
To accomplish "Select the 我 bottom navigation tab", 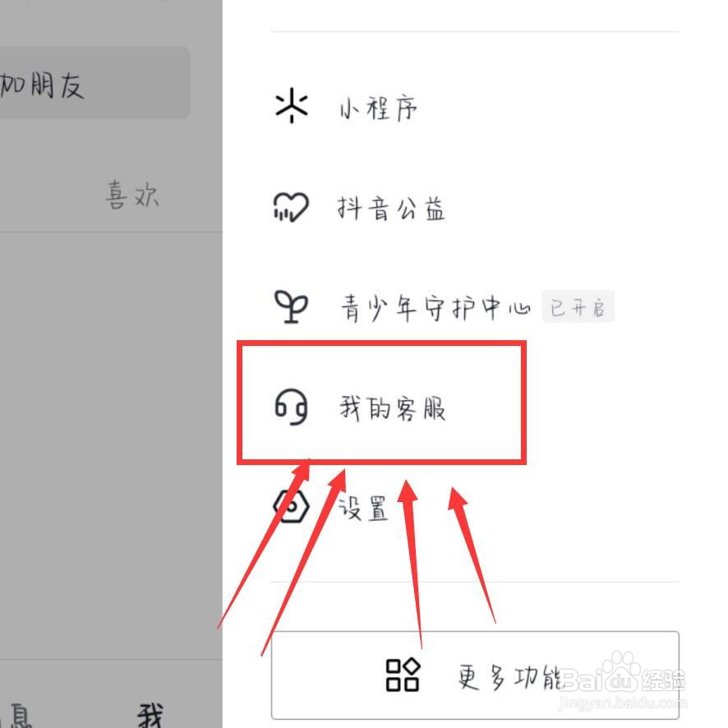I will [150, 714].
